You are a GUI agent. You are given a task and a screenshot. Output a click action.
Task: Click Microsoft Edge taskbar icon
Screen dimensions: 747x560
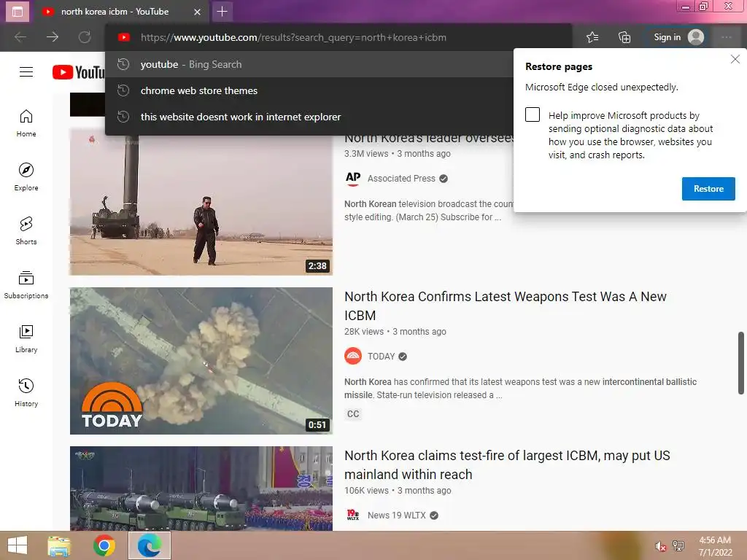click(150, 545)
